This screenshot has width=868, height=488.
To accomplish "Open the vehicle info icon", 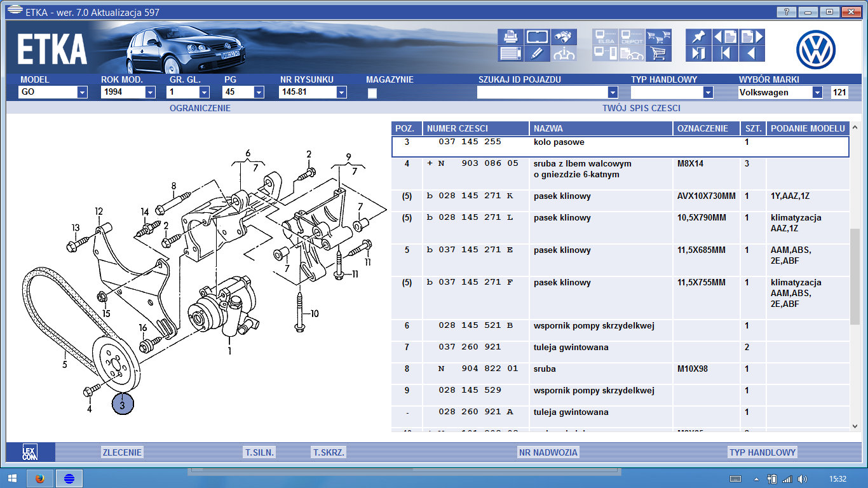I will (x=564, y=53).
